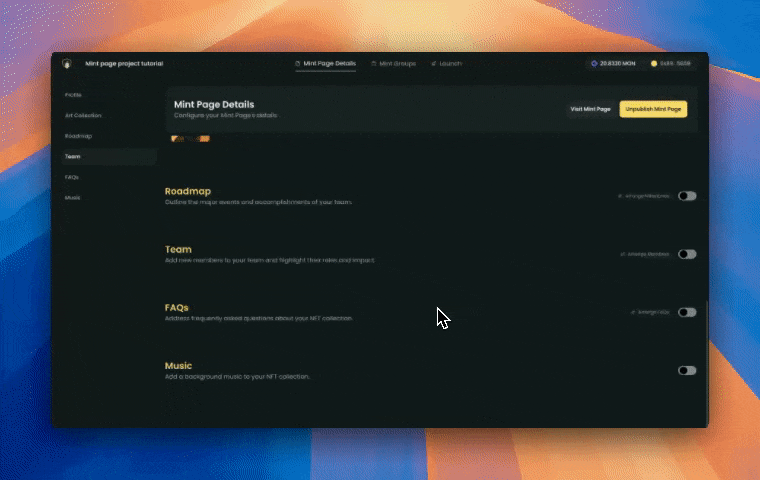
Task: Click the arrange link in the Roadmap row
Action: [645, 196]
